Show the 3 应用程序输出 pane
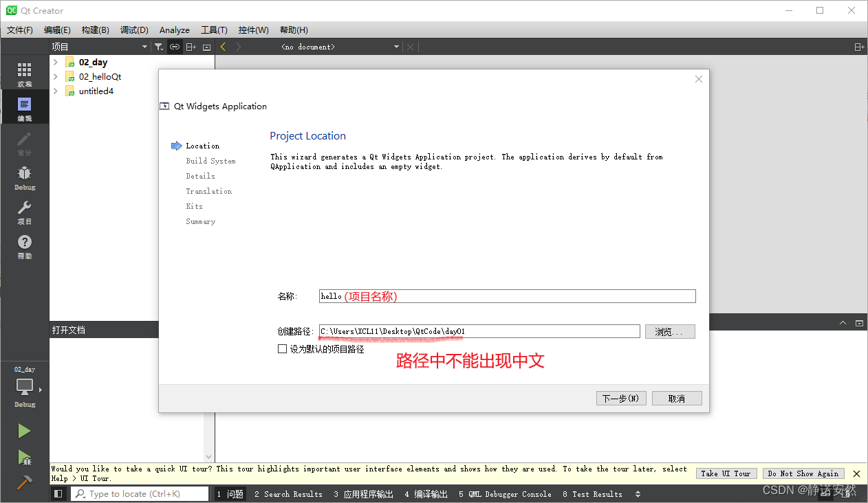Image resolution: width=868 pixels, height=503 pixels. pyautogui.click(x=364, y=494)
